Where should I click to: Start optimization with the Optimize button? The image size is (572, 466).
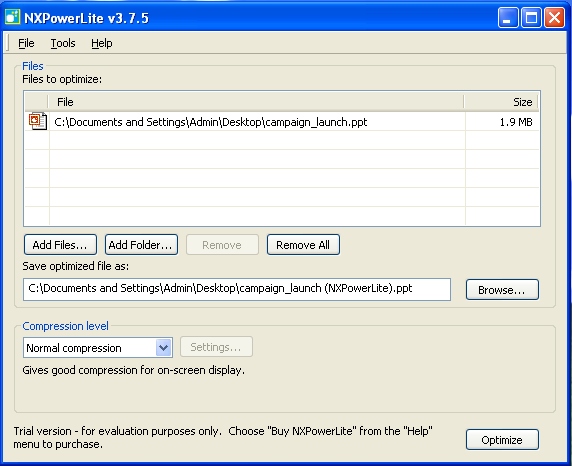point(502,440)
